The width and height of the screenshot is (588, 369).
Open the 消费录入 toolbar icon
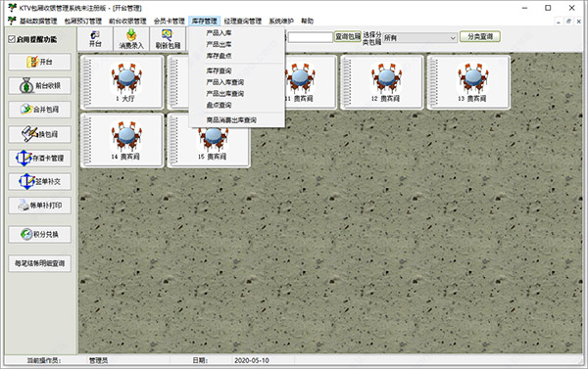click(x=131, y=38)
